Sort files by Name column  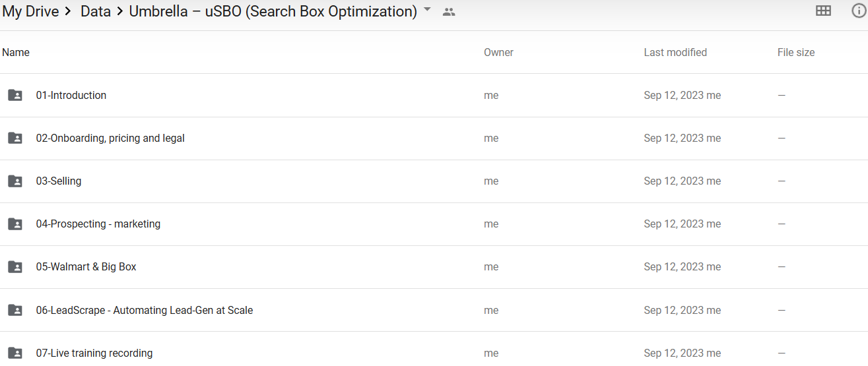(x=16, y=52)
